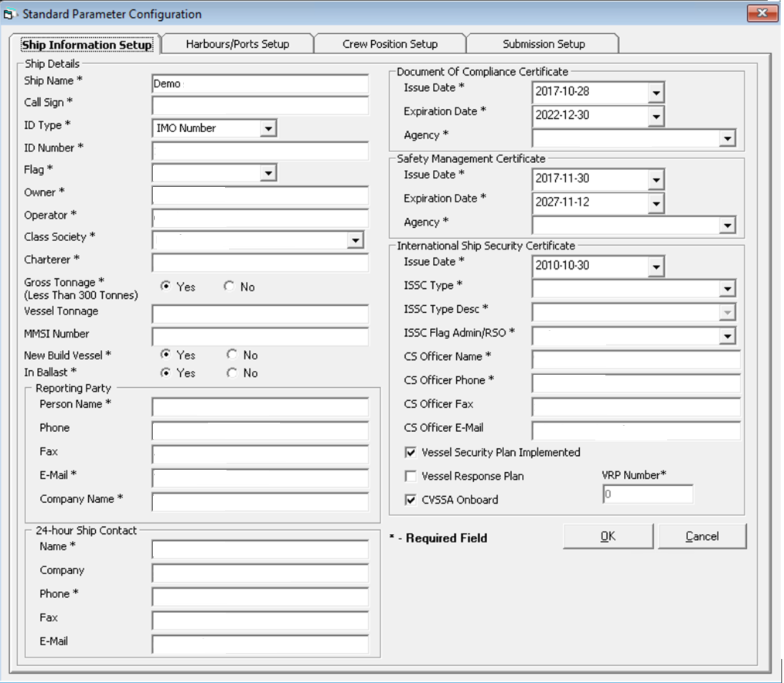Focus the Charterer field

(260, 263)
